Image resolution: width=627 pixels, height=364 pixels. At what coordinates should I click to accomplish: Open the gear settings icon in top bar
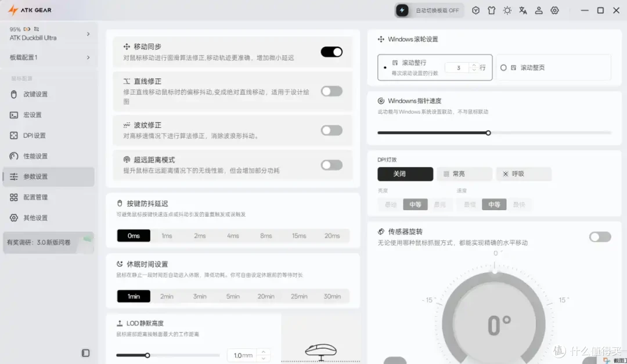coord(554,10)
